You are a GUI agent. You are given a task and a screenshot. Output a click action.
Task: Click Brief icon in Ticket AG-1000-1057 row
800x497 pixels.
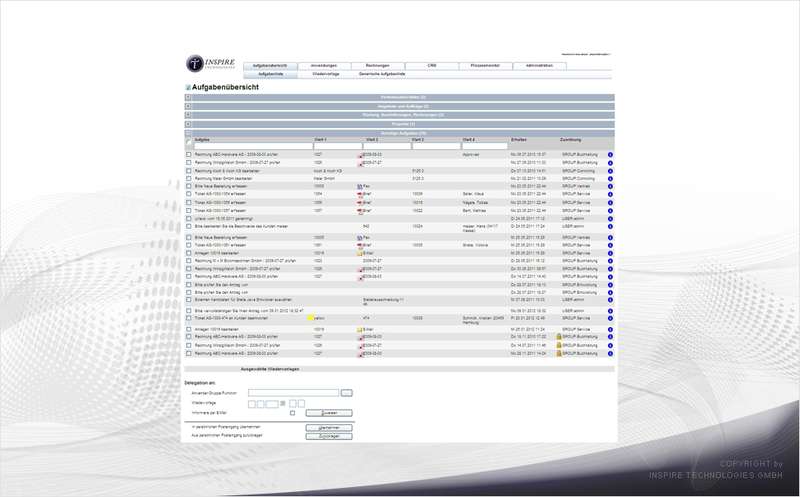tap(360, 211)
